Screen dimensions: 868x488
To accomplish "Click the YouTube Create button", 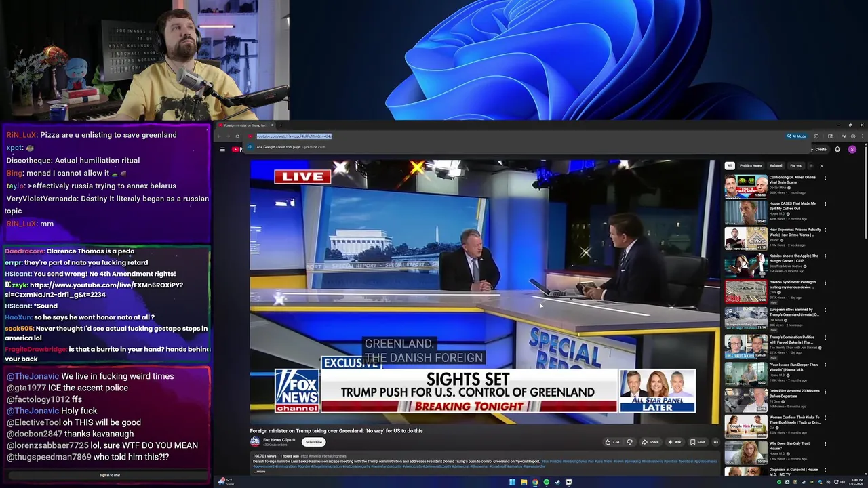I will coord(820,150).
